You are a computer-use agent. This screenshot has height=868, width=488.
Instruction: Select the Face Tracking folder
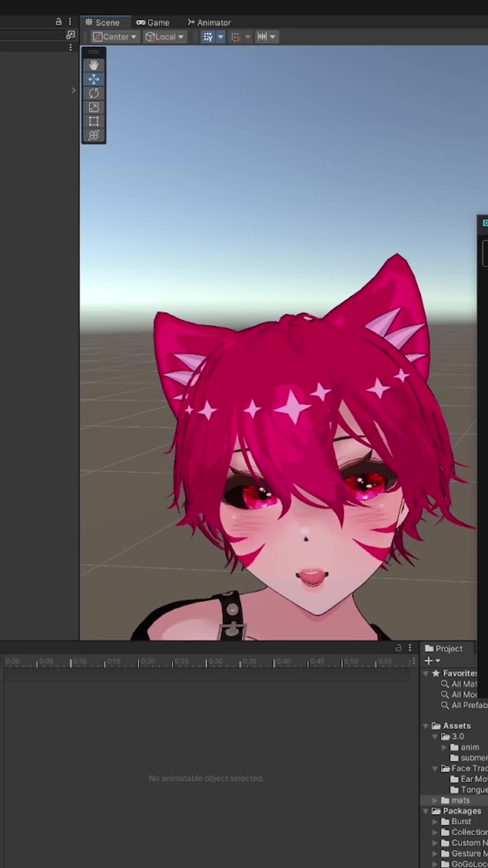point(465,768)
